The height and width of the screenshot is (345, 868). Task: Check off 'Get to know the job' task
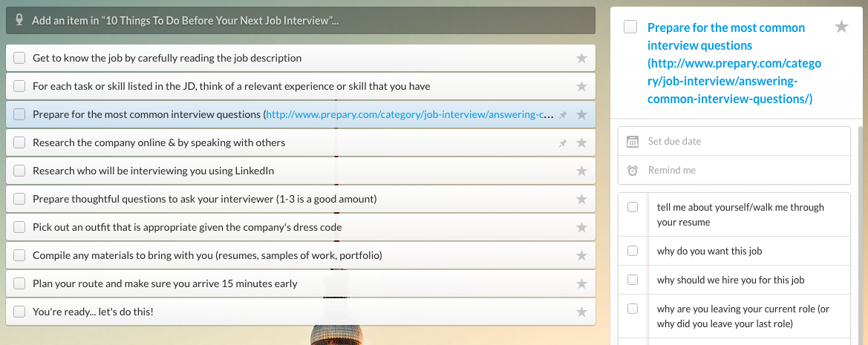coord(19,58)
